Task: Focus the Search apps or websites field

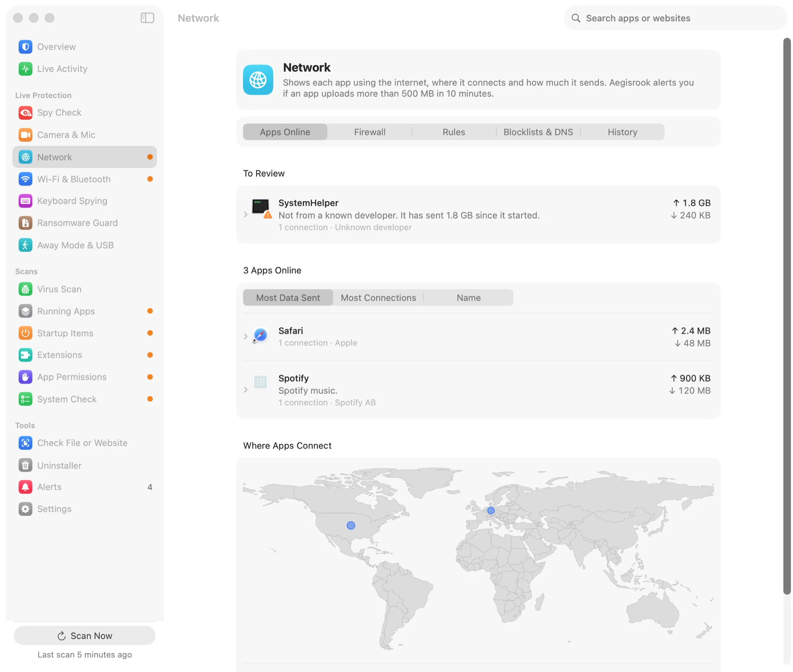Action: tap(675, 18)
